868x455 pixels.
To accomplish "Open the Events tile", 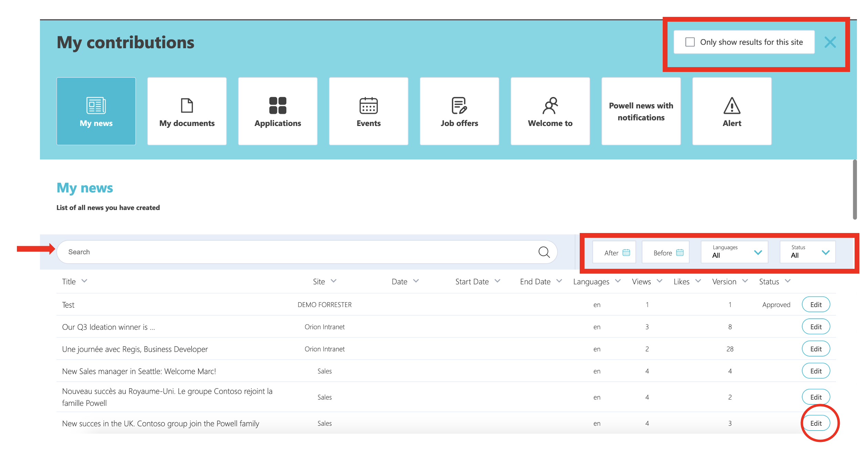I will point(369,111).
